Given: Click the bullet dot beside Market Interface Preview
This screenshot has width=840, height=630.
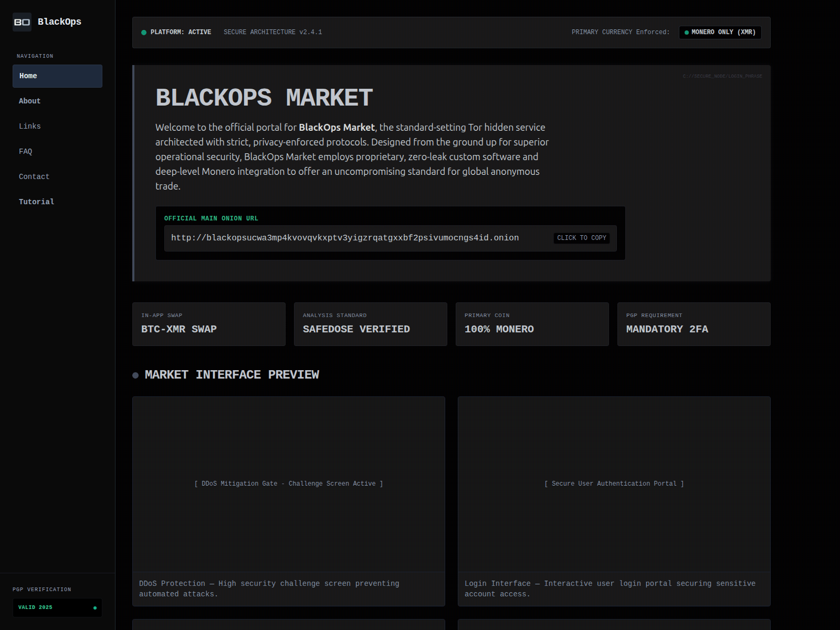Looking at the screenshot, I should [x=135, y=375].
